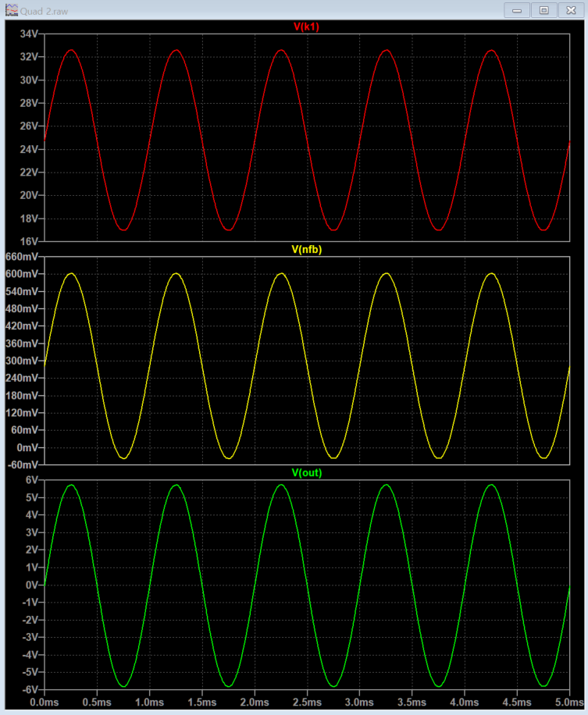Image resolution: width=588 pixels, height=715 pixels.
Task: Click the 660mV tick on the V(nfb) axis
Action: point(23,257)
